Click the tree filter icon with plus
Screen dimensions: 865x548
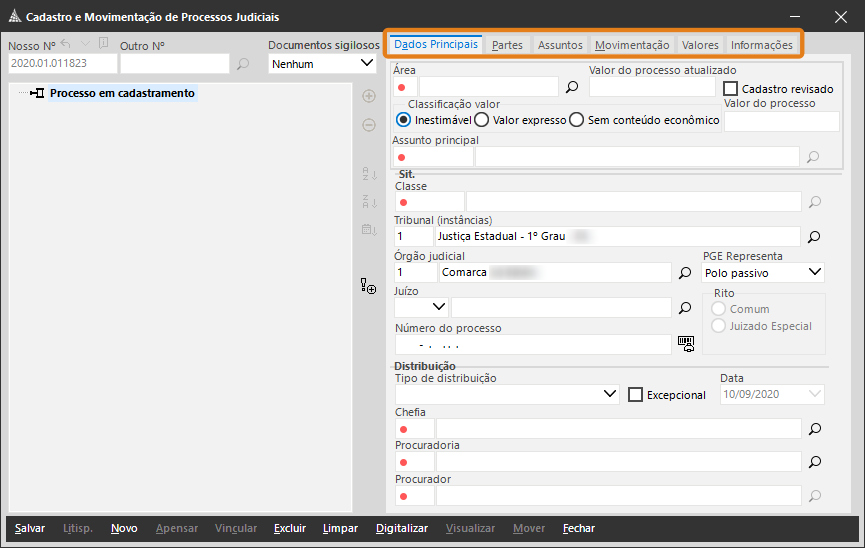[368, 287]
